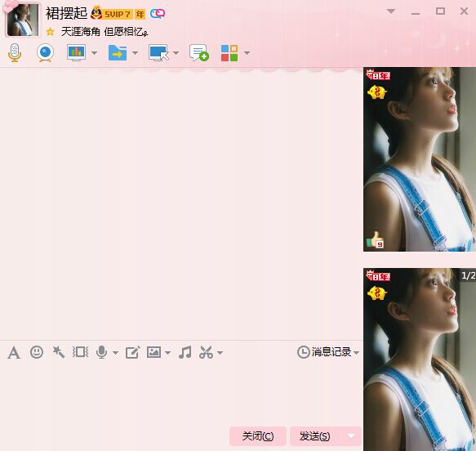Start a video call with webcam icon
Image resolution: width=476 pixels, height=451 pixels.
click(x=45, y=52)
